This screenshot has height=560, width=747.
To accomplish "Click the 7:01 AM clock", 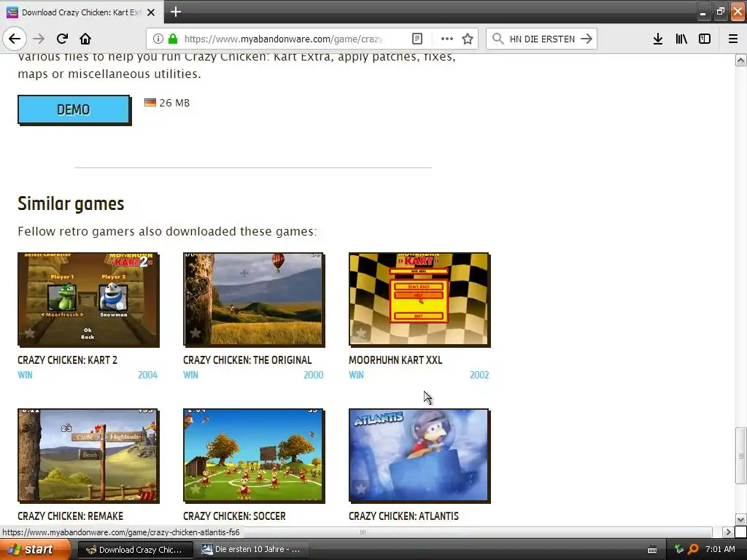I will pyautogui.click(x=720, y=549).
